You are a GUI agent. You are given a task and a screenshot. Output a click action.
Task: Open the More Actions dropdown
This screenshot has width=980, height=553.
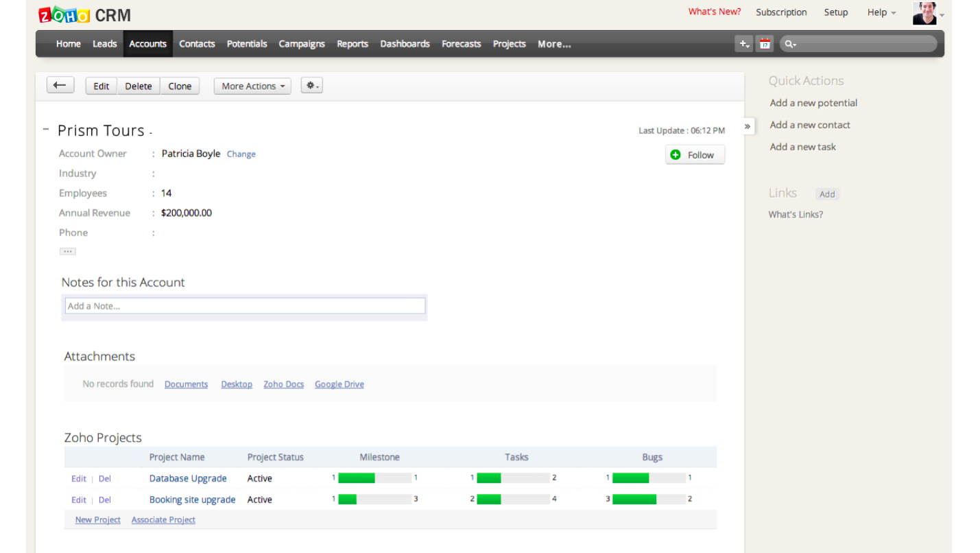[252, 86]
